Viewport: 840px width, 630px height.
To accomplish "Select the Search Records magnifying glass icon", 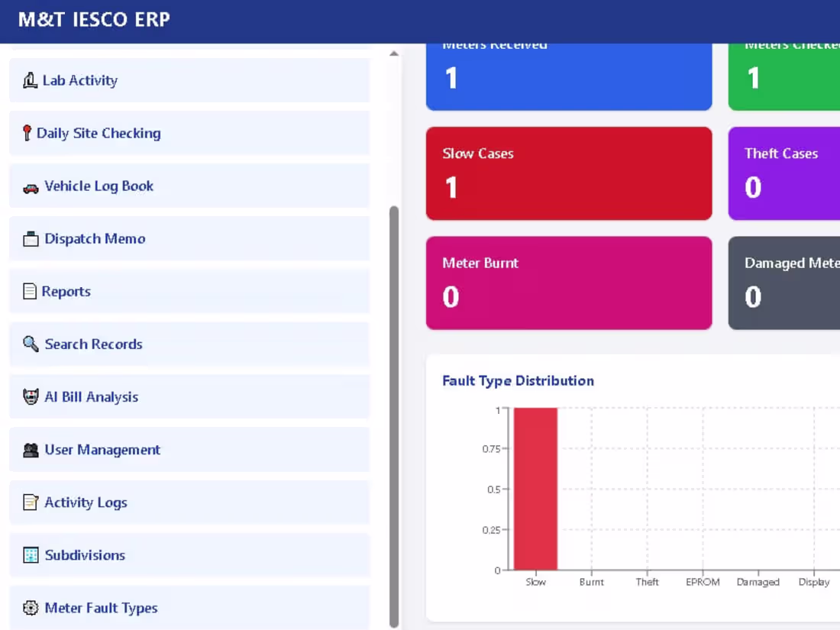I will 30,344.
